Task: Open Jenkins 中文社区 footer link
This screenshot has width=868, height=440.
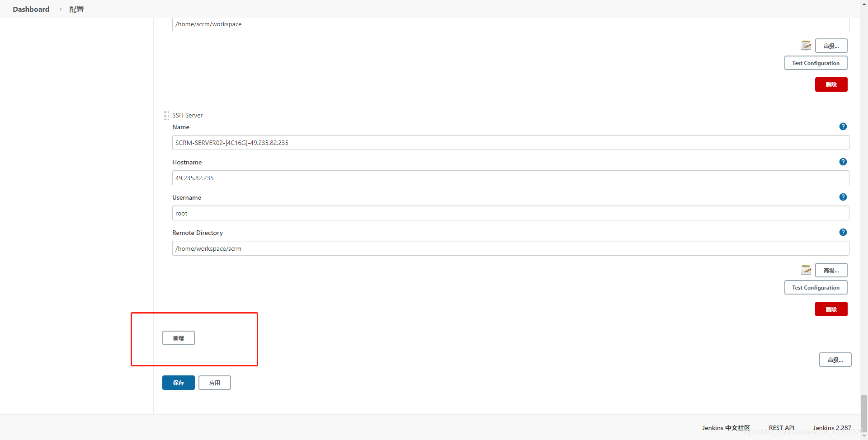Action: (x=726, y=428)
